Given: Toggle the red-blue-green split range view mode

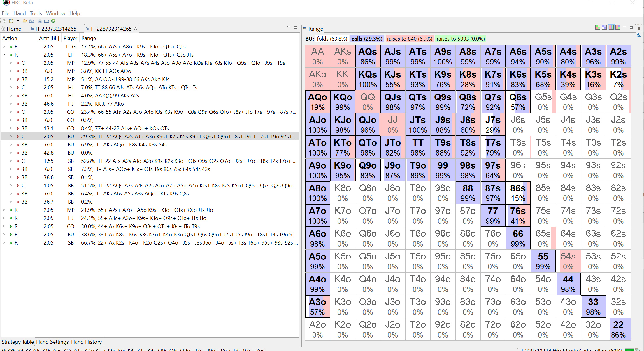Looking at the screenshot, I should point(617,27).
